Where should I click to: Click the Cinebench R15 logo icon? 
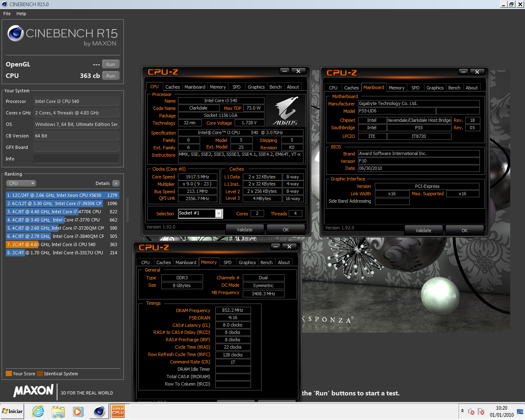(x=16, y=33)
